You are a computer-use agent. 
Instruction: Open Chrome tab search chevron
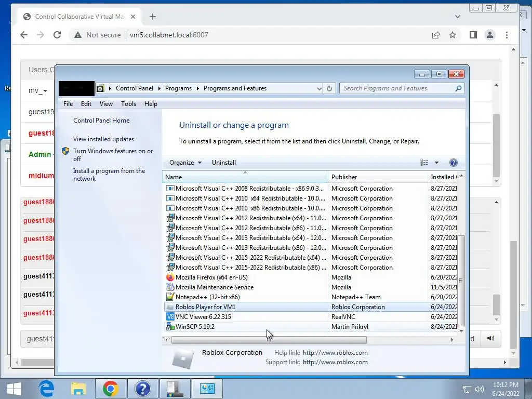(457, 16)
